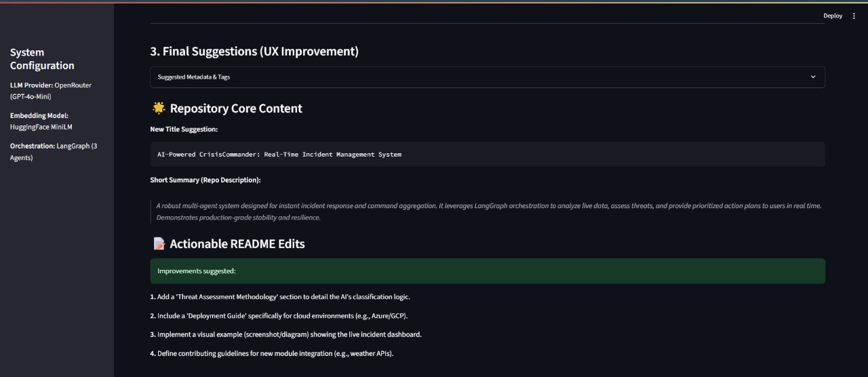Image resolution: width=868 pixels, height=377 pixels.
Task: Click the Final Suggestions (UX Improvement) heading
Action: click(254, 52)
